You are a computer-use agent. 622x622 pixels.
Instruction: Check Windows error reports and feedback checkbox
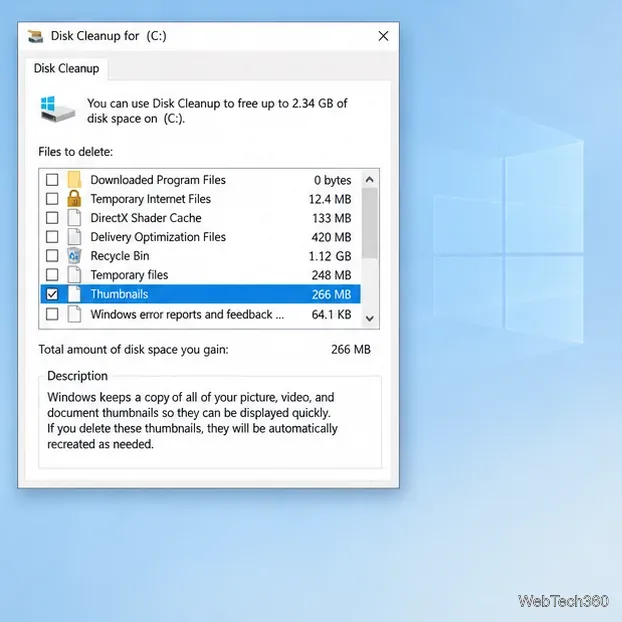pyautogui.click(x=52, y=314)
